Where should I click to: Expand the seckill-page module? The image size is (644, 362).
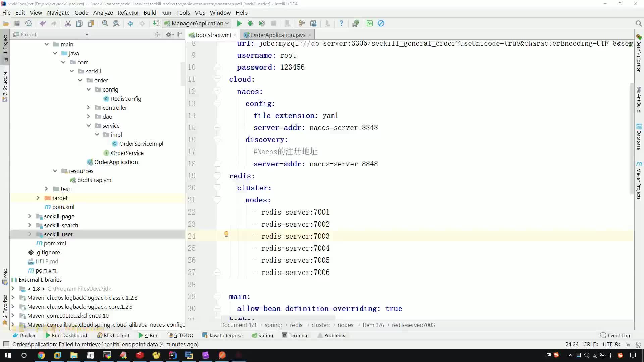pos(30,216)
